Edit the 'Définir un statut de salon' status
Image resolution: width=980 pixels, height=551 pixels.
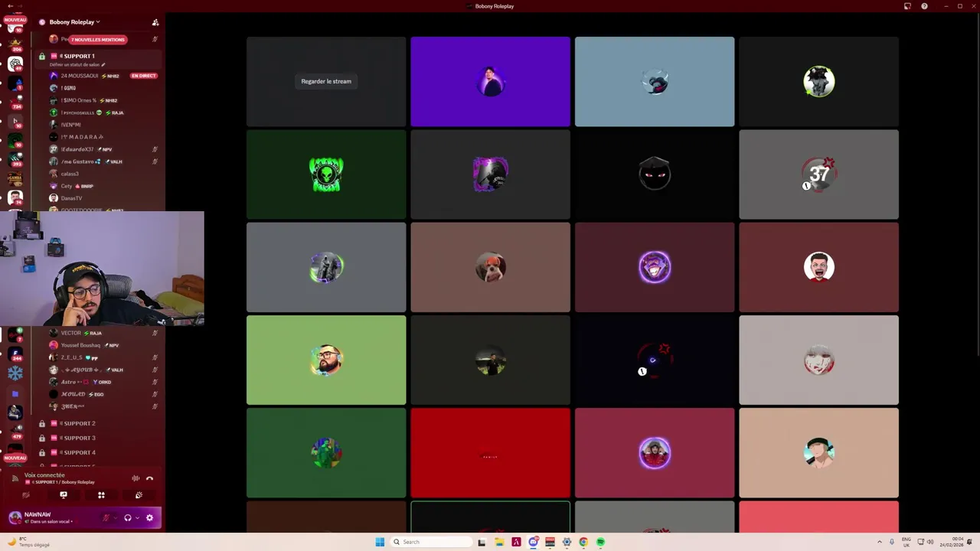click(x=77, y=64)
